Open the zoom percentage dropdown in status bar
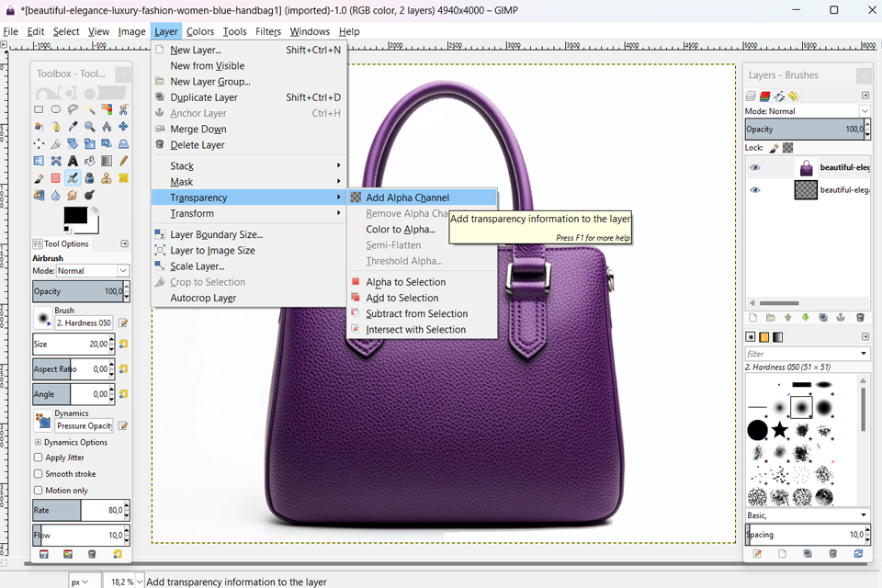Screen dimensions: 882x588 (x=140, y=582)
